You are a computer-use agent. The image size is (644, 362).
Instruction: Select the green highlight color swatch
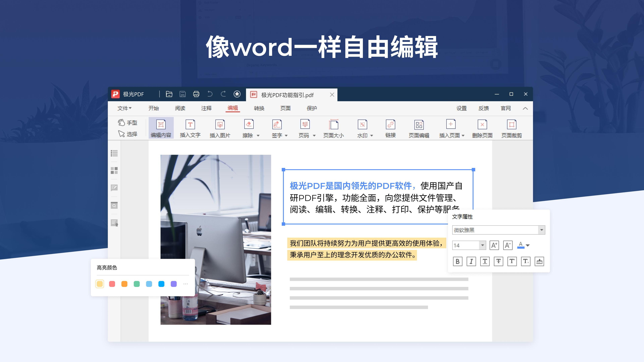(x=137, y=284)
